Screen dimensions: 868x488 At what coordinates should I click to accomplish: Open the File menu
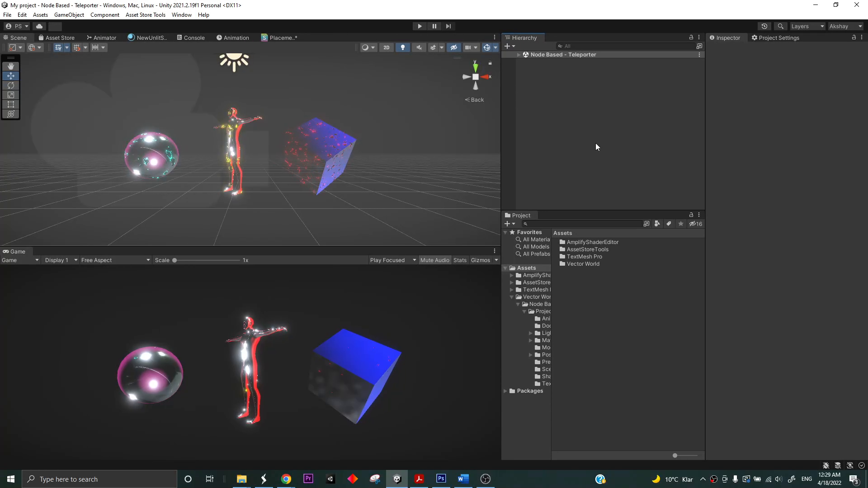(x=7, y=15)
